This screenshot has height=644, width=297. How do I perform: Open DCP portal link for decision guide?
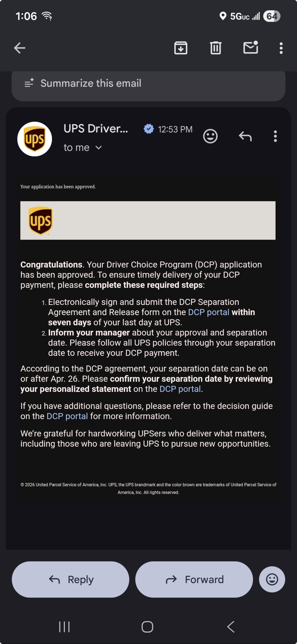67,416
